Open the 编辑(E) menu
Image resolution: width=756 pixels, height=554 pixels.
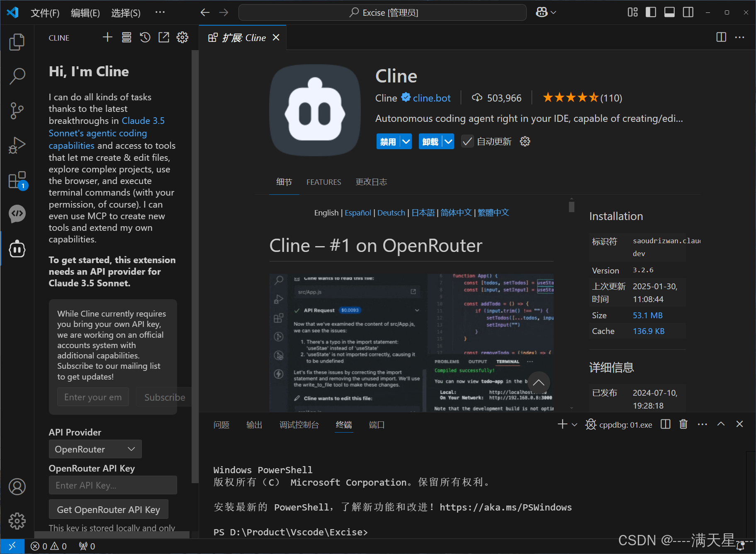tap(85, 13)
